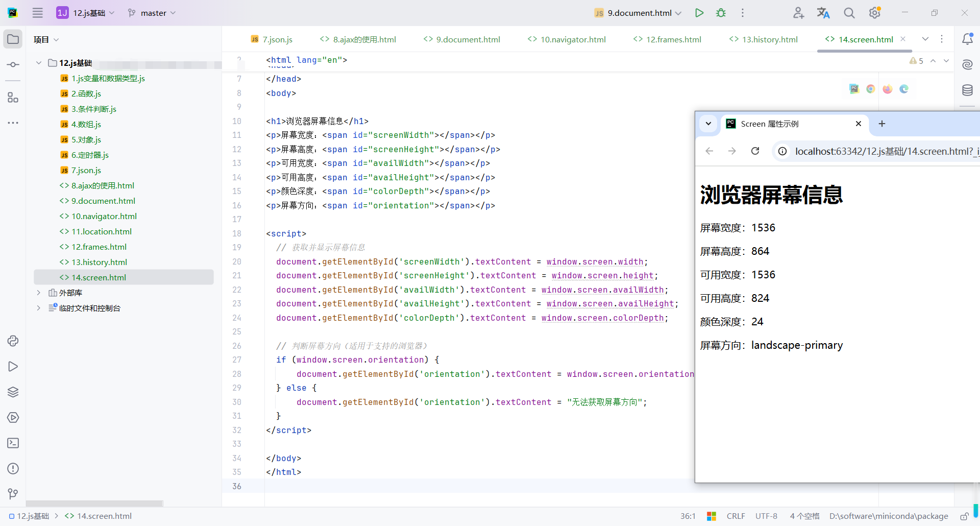Viewport: 980px width, 526px height.
Task: Expand 临时文件和控制台 node
Action: 39,308
